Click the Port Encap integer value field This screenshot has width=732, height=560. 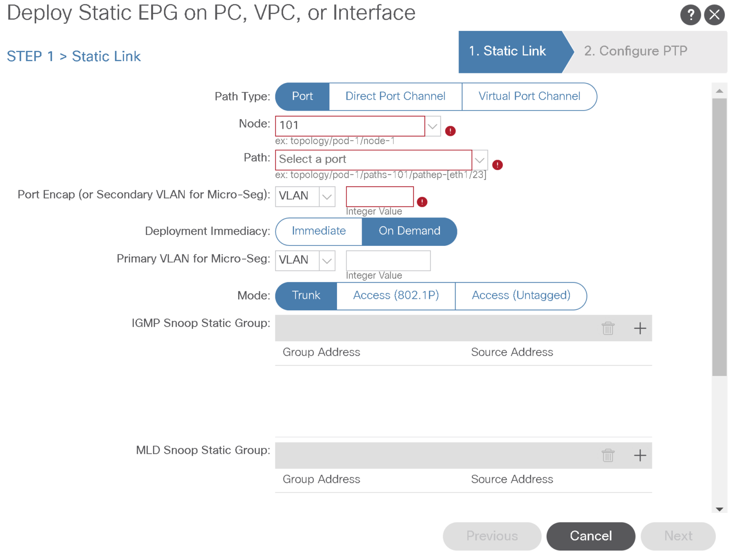380,196
